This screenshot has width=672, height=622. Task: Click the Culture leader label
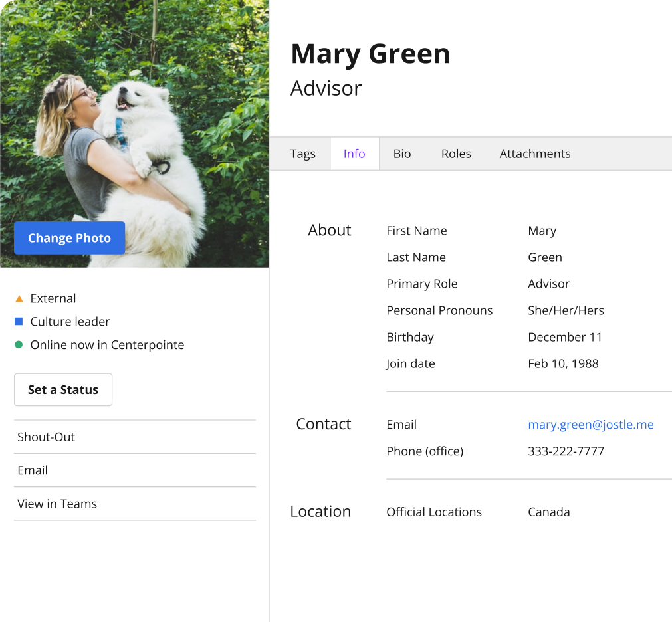point(70,322)
